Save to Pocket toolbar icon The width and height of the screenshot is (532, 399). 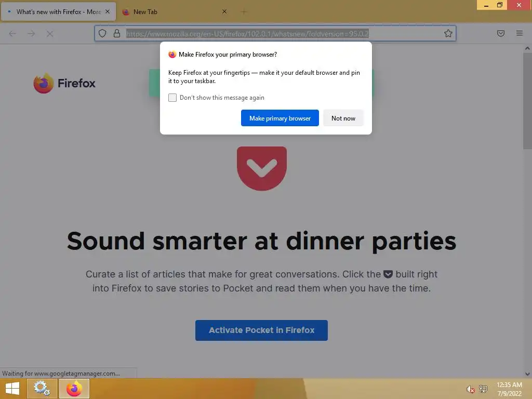(x=501, y=33)
